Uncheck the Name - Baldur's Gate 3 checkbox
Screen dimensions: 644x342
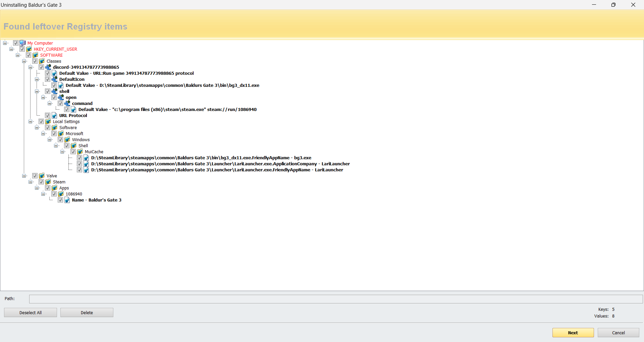pyautogui.click(x=60, y=200)
